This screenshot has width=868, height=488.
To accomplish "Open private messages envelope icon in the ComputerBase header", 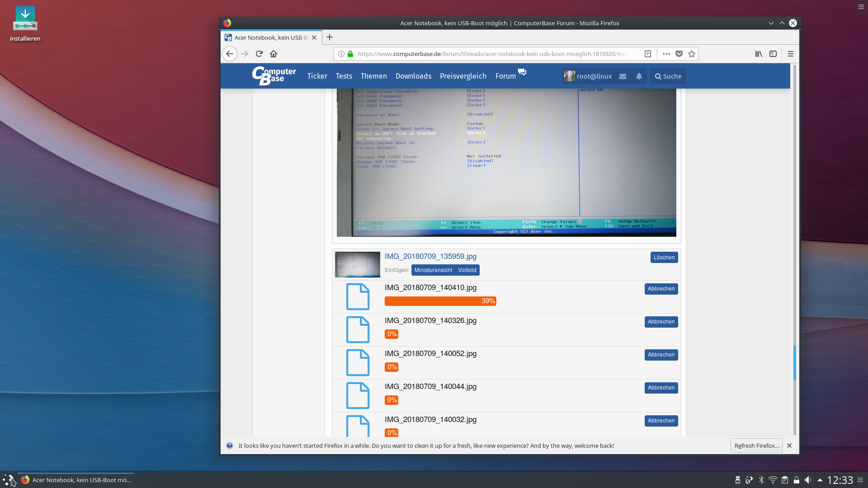I will [623, 76].
